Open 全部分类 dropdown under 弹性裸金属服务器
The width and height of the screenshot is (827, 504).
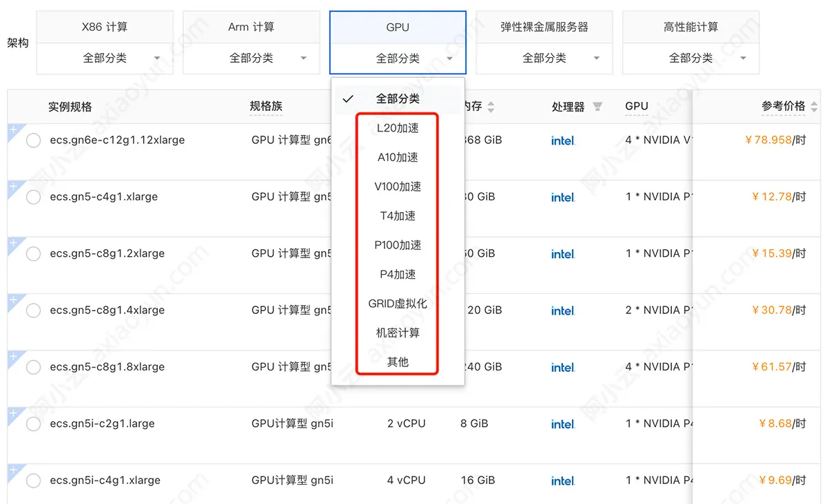coord(544,59)
